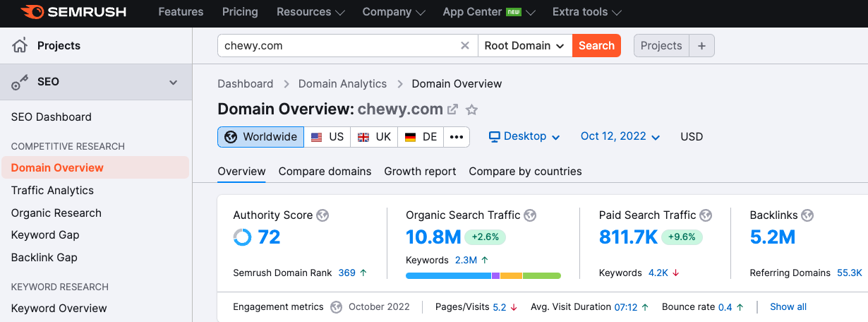This screenshot has height=322, width=868.
Task: Click Engagement metrics globe icon
Action: tap(336, 307)
